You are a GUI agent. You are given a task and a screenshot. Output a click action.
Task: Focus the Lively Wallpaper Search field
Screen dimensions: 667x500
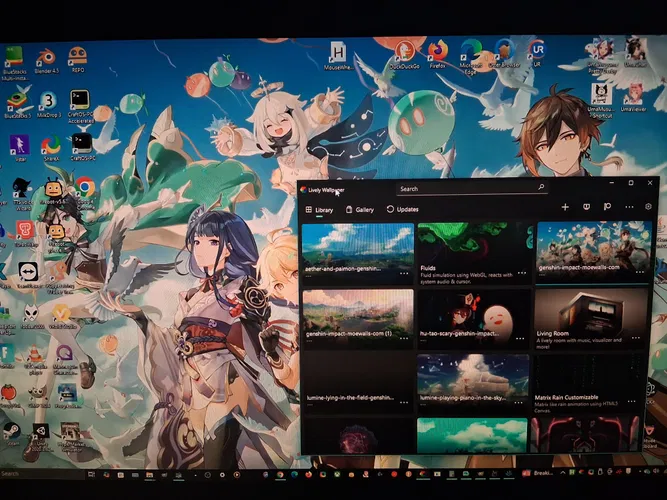[472, 189]
